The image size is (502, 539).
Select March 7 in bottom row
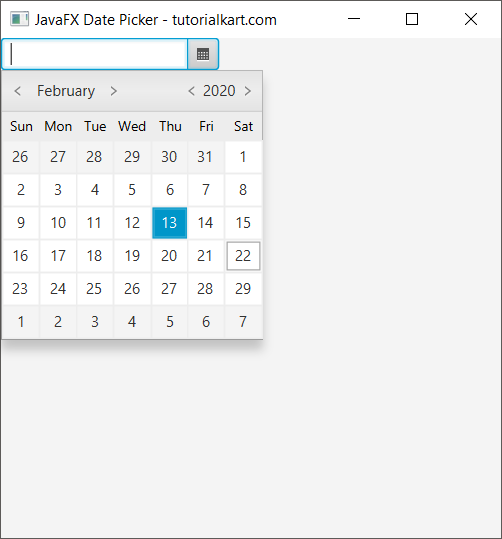click(243, 322)
